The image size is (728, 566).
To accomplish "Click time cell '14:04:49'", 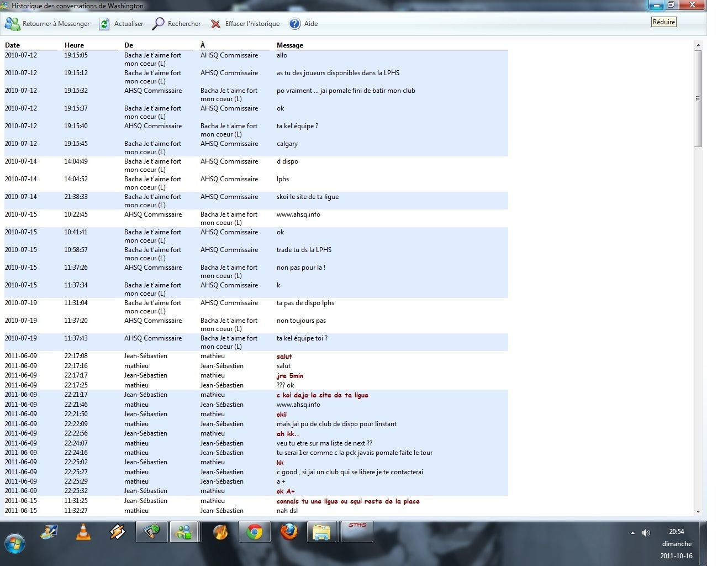I will click(x=76, y=161).
